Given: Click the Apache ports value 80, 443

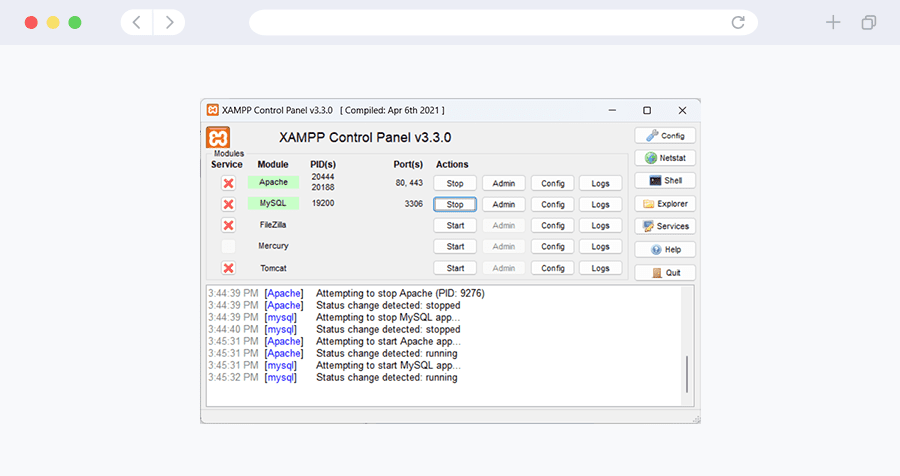Looking at the screenshot, I should click(409, 183).
